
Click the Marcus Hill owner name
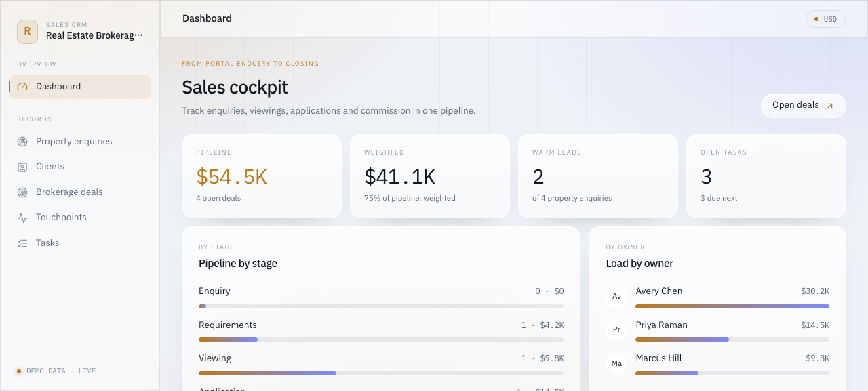658,358
